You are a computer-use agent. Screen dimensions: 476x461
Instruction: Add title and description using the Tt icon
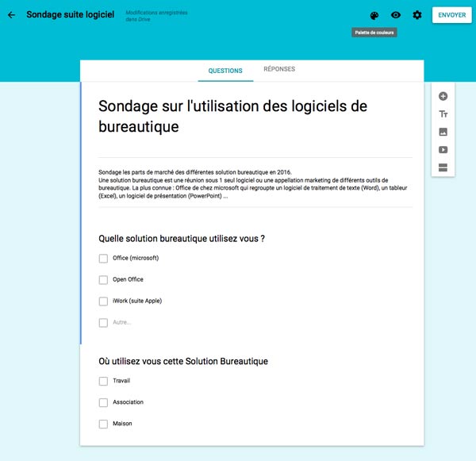click(x=443, y=114)
